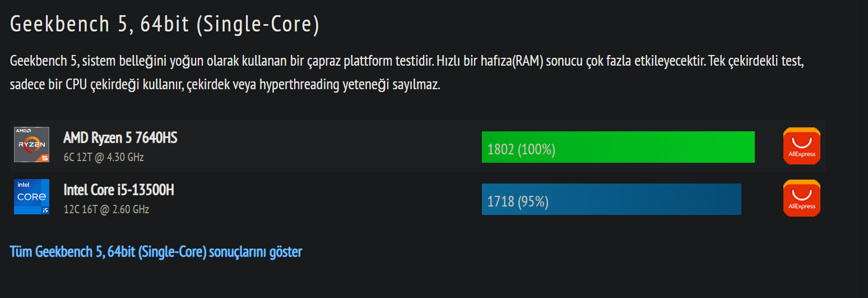Click the 12C 16T @ 2.60 GHz spec text
This screenshot has height=298, width=868.
tap(106, 209)
